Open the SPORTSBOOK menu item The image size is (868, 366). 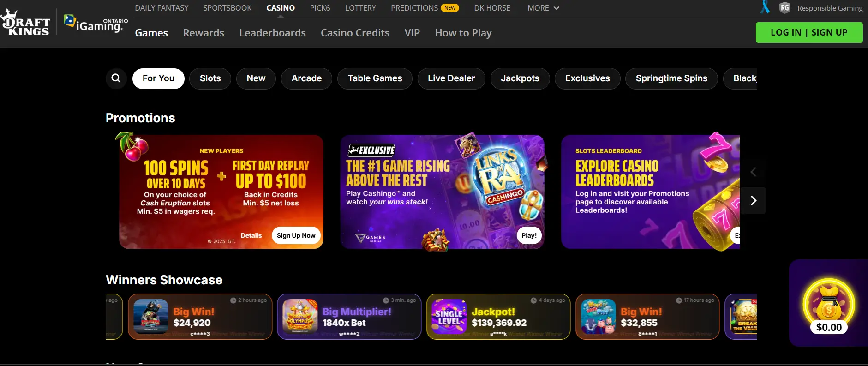[227, 8]
